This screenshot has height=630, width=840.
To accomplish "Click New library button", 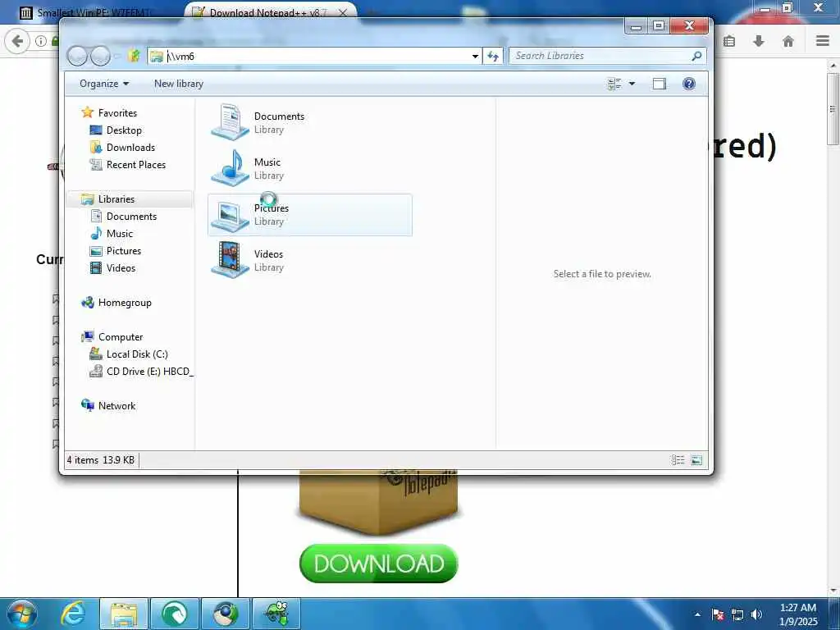I will (178, 84).
